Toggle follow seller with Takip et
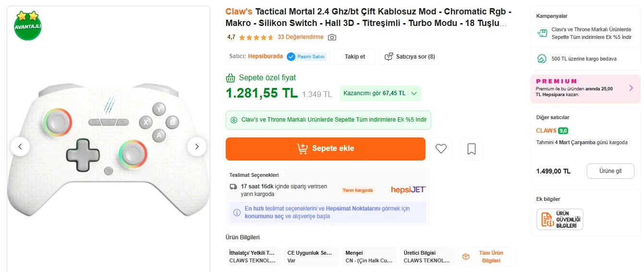The width and height of the screenshot is (644, 272). [x=355, y=57]
